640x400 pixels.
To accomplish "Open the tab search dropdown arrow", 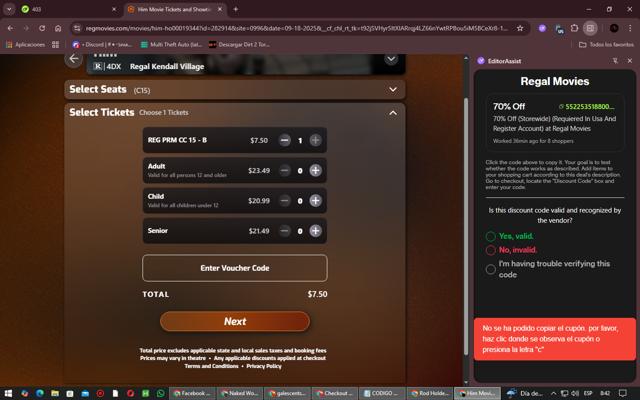I will (x=9, y=9).
